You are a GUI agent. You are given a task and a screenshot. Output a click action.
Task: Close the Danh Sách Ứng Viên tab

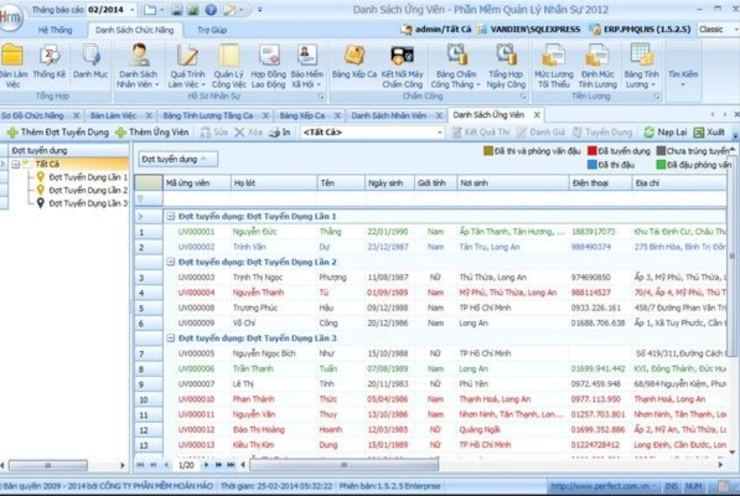click(x=537, y=115)
